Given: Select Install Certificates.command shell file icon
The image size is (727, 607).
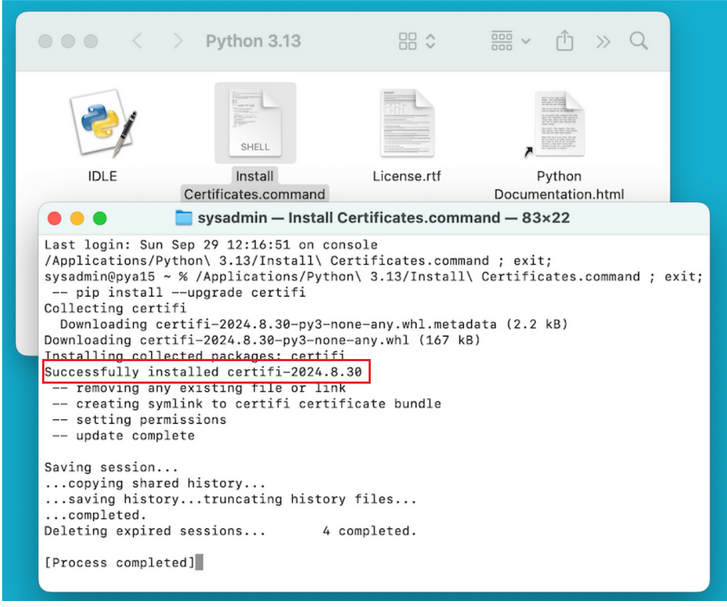Looking at the screenshot, I should coord(255,123).
